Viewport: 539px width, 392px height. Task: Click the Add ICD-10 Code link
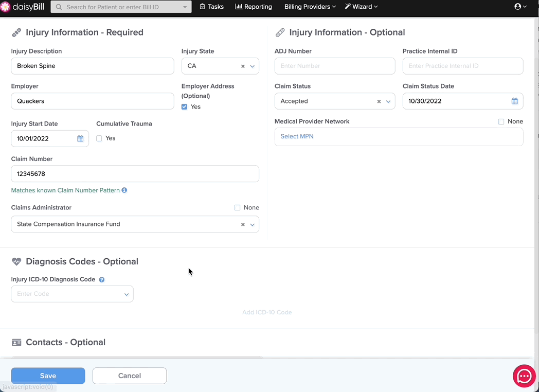pos(267,312)
